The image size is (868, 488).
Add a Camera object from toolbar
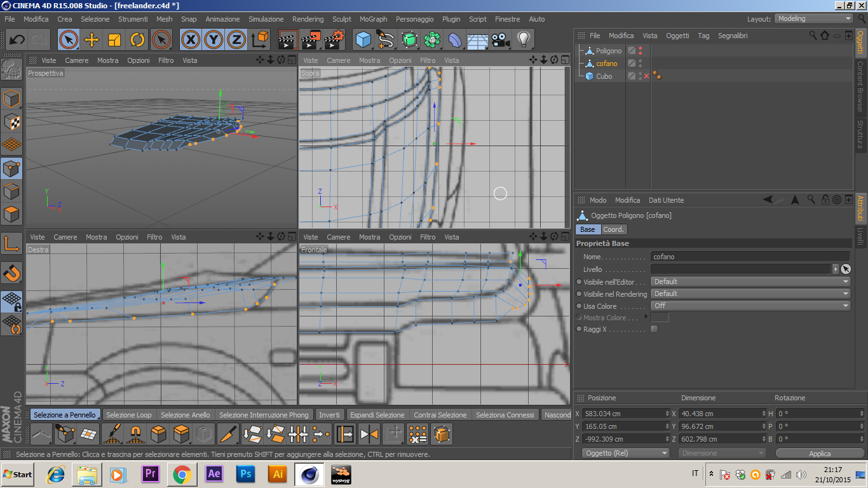coord(501,40)
